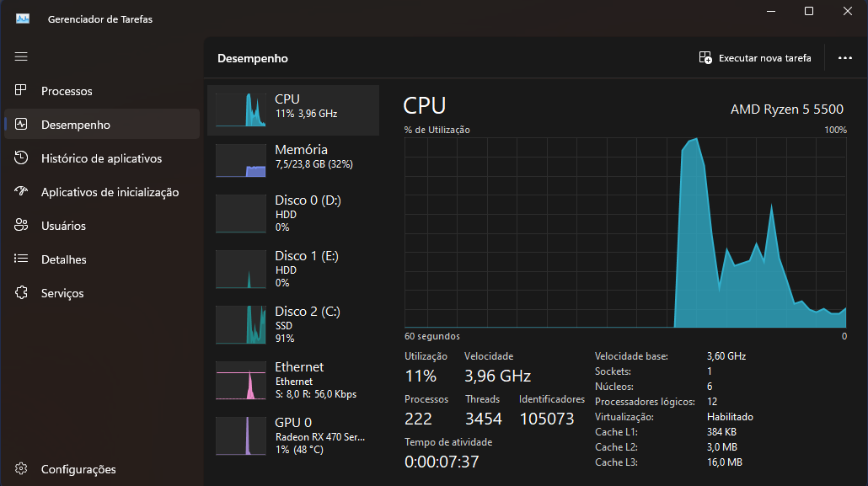The width and height of the screenshot is (868, 486).
Task: Click the Executar nova tarefa icon
Action: [705, 57]
